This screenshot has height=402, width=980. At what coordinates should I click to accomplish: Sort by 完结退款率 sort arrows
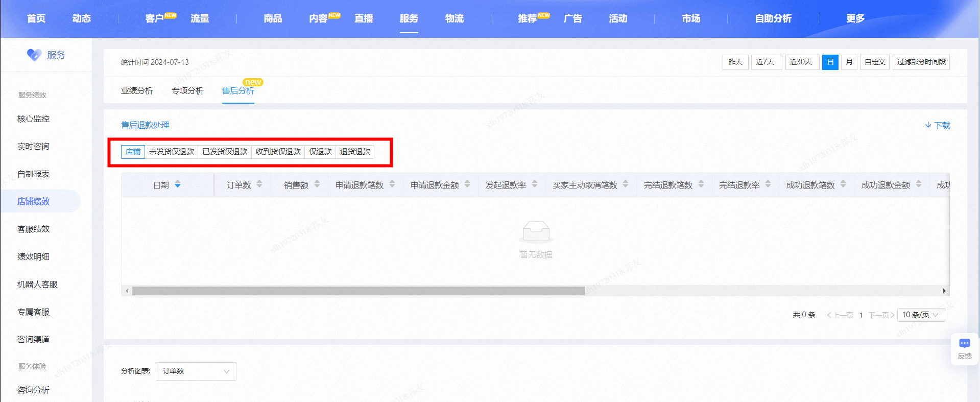[768, 184]
